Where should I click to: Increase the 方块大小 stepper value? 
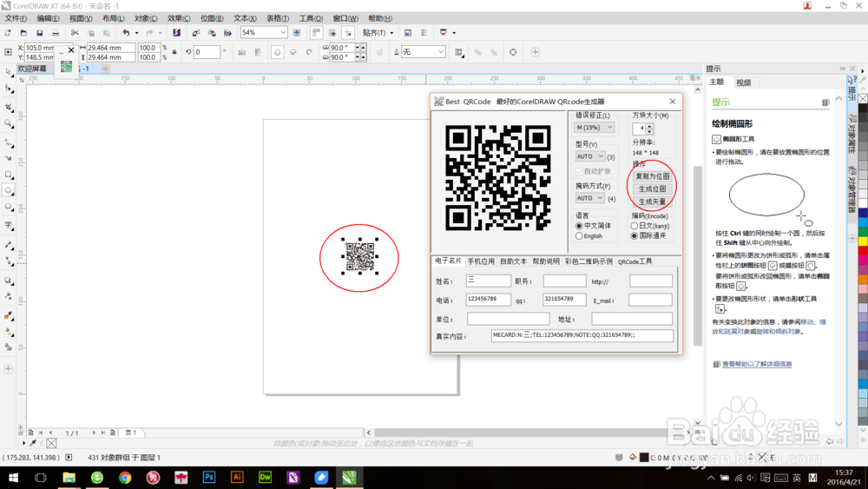tap(650, 126)
